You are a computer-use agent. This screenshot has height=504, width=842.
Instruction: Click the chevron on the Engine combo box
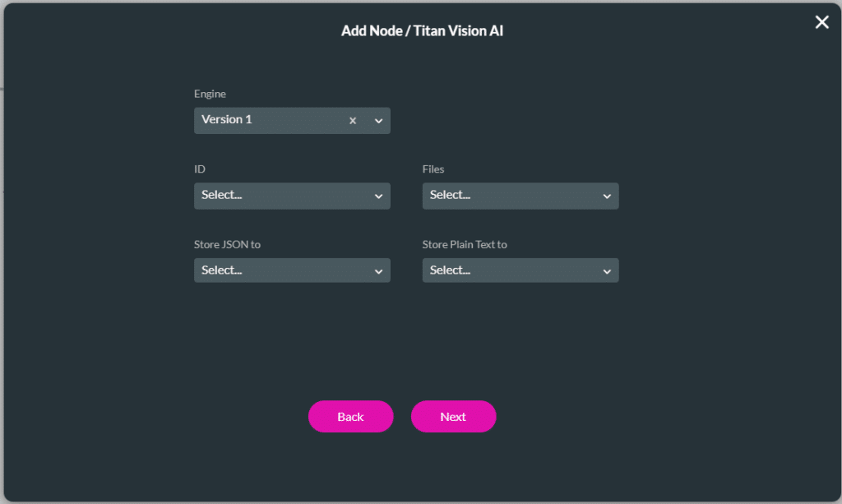coord(378,120)
